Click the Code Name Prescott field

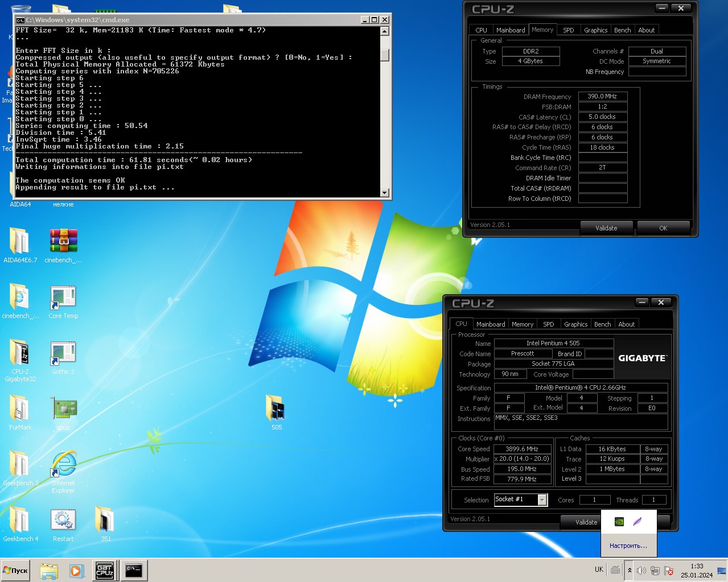click(523, 354)
